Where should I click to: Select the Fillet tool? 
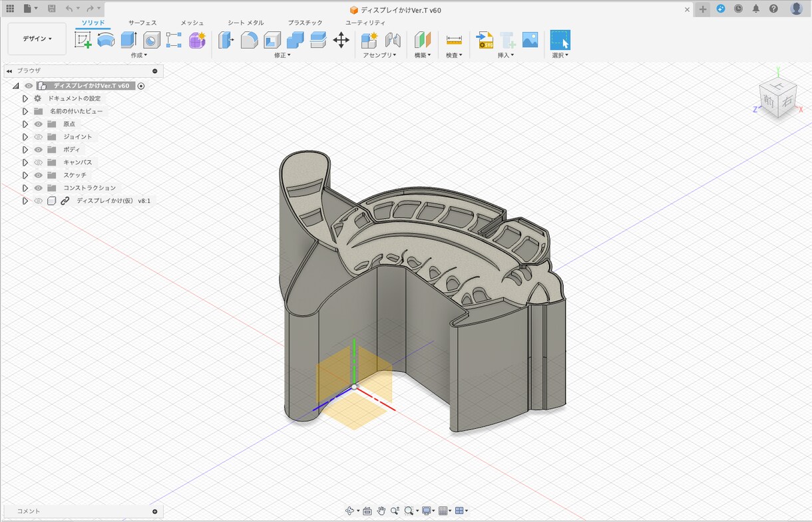tap(249, 40)
